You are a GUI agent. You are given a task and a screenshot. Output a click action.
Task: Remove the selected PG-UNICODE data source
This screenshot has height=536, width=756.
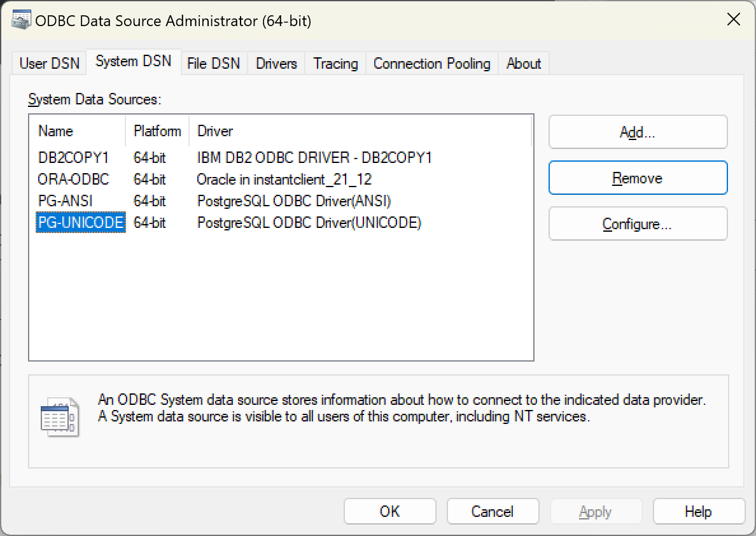[x=638, y=178]
